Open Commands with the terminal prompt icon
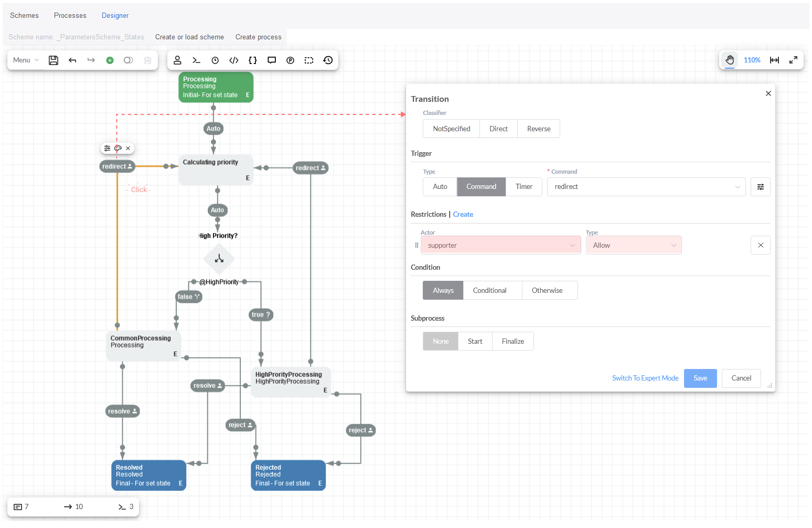Viewport: 812px width, 528px height. pyautogui.click(x=197, y=60)
